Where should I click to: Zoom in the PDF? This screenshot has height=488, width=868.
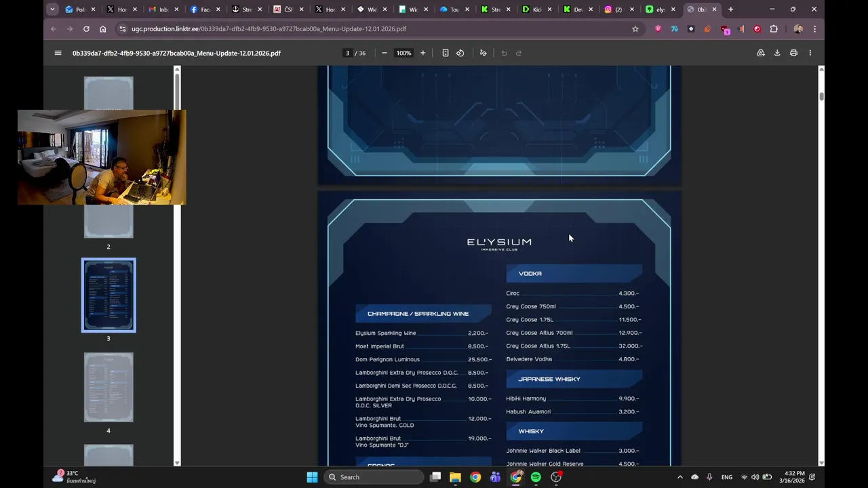(423, 53)
